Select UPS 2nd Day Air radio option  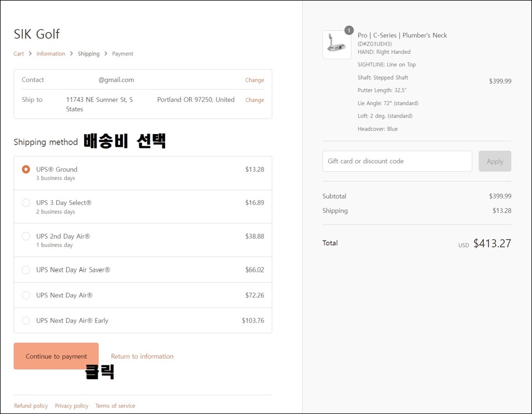tap(26, 236)
